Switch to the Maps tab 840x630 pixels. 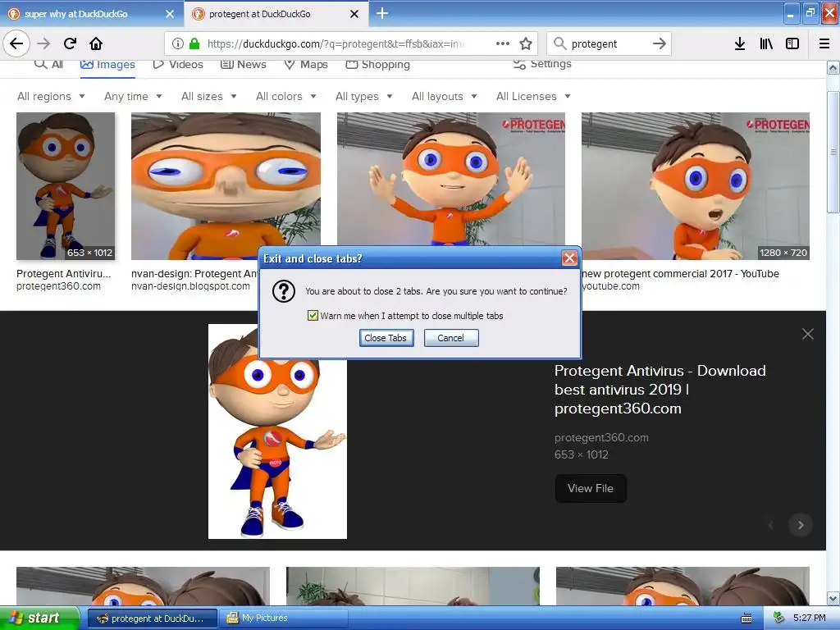click(306, 64)
